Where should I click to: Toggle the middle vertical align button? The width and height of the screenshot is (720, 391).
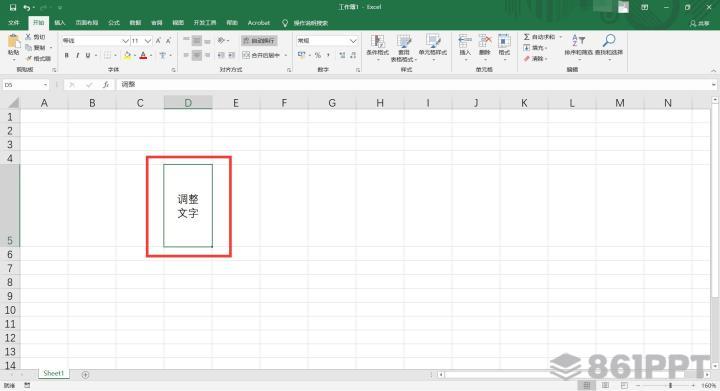197,41
